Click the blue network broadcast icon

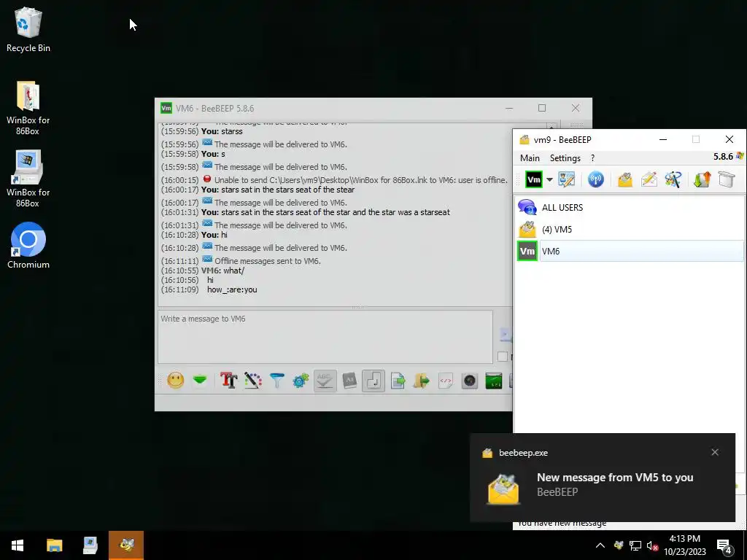[595, 179]
